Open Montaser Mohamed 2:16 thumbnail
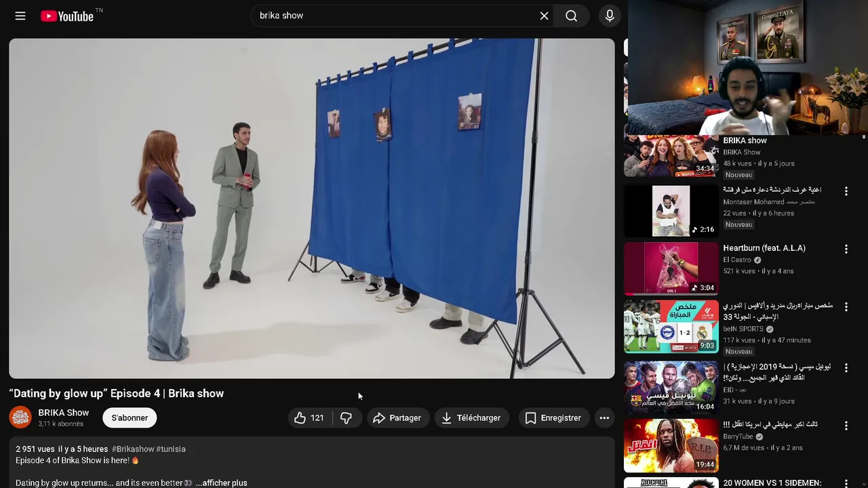The height and width of the screenshot is (488, 868). click(x=671, y=210)
